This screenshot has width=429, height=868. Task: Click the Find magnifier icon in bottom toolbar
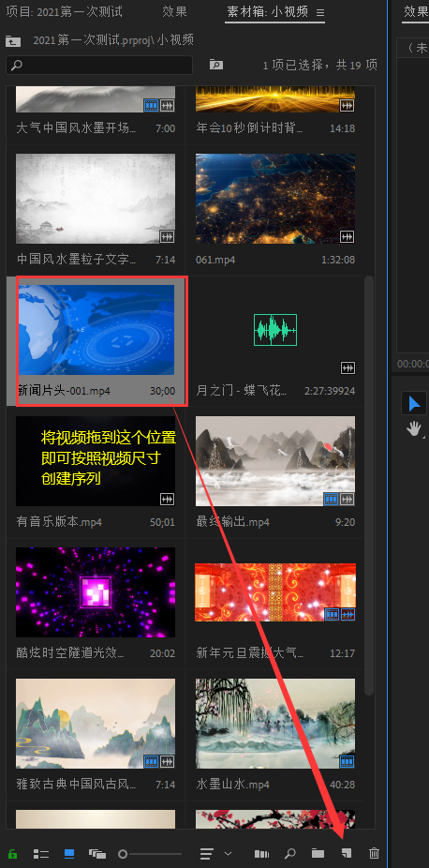(289, 854)
